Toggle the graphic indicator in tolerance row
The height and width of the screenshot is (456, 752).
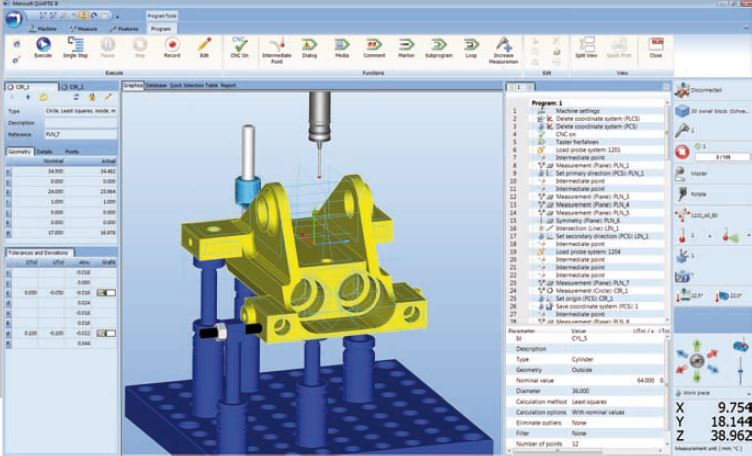(x=104, y=292)
